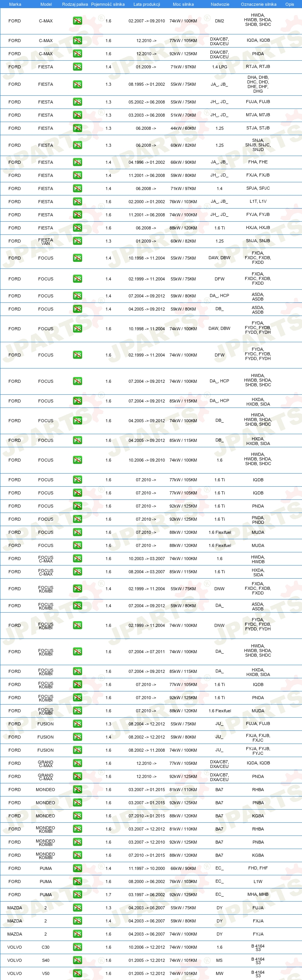Click the fuel icon in the FIESTA VAN row
Viewport: 302px width, 980px height.
pyautogui.click(x=77, y=241)
